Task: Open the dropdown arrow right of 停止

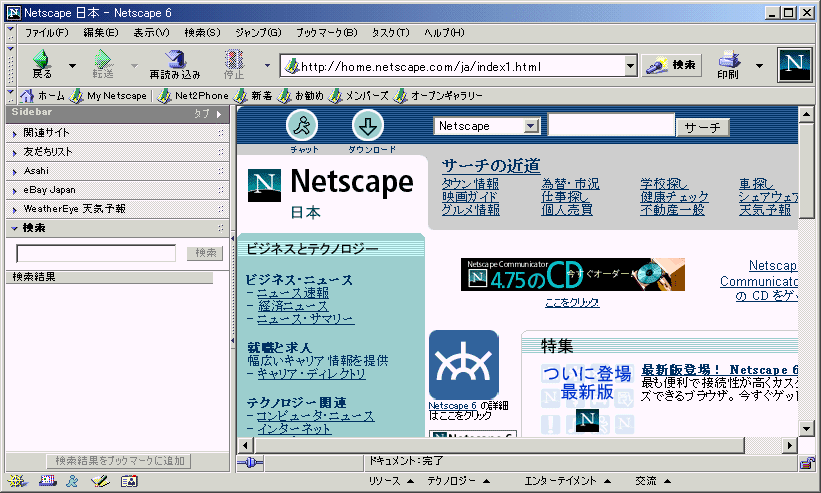Action: click(x=267, y=66)
